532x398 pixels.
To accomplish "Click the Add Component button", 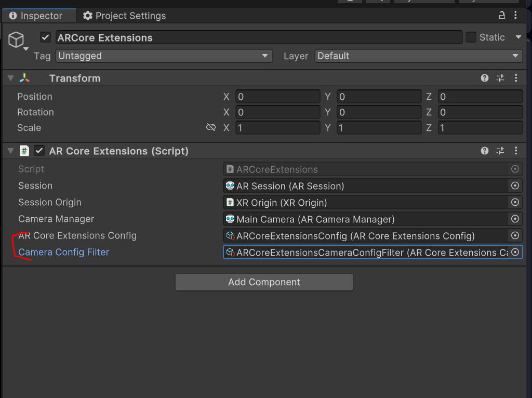I will point(264,282).
